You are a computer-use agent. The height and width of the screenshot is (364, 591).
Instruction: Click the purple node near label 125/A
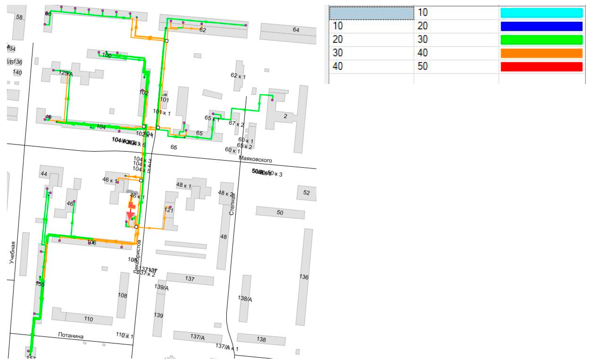(53, 70)
